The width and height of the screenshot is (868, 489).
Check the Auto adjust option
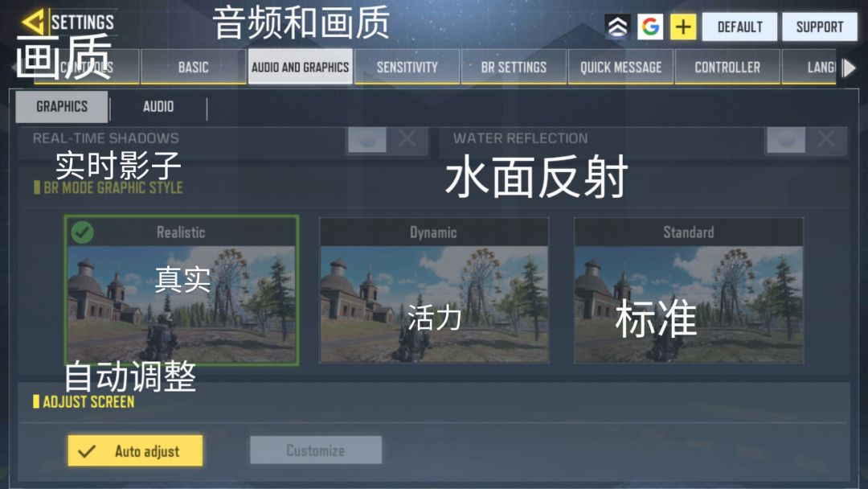[135, 450]
